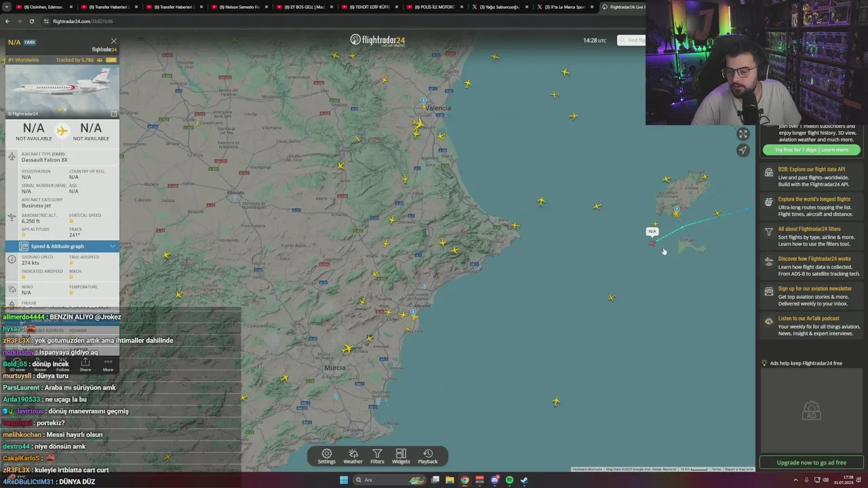Select the tracked red aircraft on map
The width and height of the screenshot is (868, 488).
point(652,243)
